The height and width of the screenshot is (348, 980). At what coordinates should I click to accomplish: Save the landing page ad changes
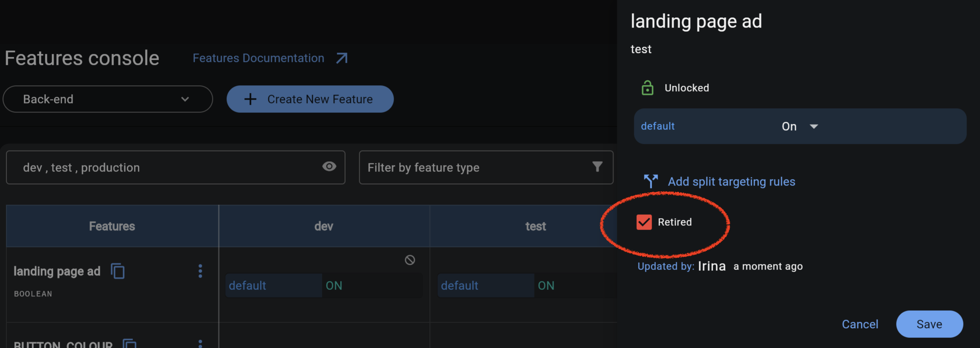point(929,324)
